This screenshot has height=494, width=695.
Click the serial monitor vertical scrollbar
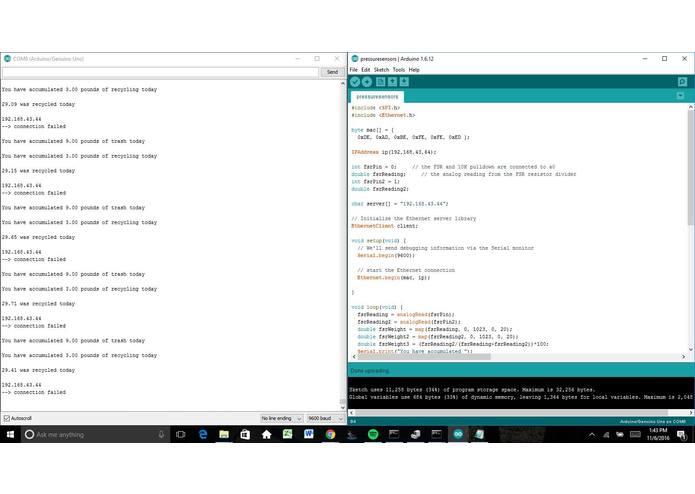(343, 246)
